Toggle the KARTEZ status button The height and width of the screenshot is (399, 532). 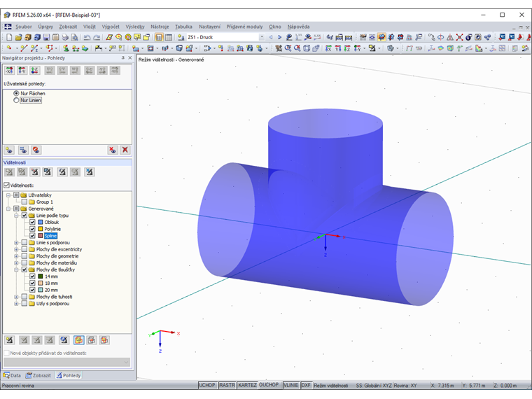pos(247,386)
